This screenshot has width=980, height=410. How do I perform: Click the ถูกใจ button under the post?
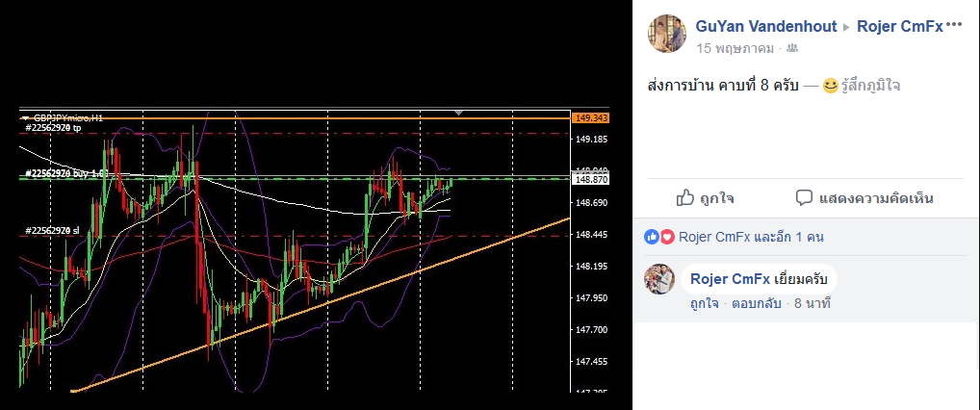tap(705, 199)
